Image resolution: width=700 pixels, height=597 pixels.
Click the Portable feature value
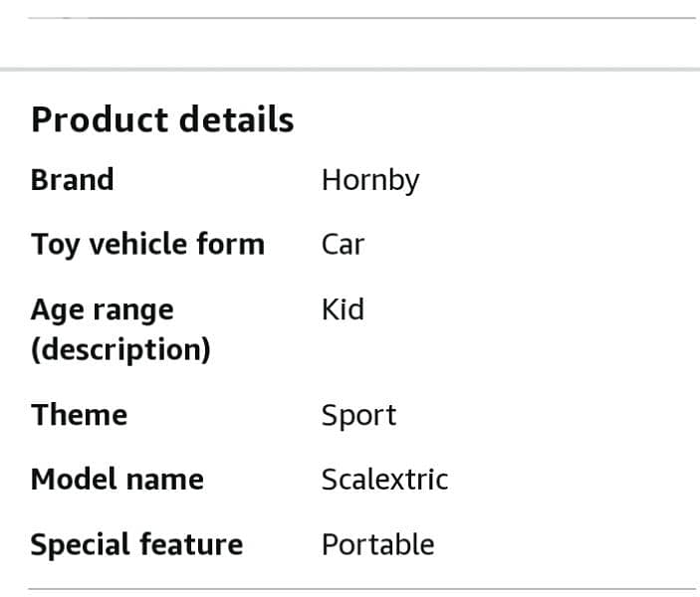[x=377, y=544]
